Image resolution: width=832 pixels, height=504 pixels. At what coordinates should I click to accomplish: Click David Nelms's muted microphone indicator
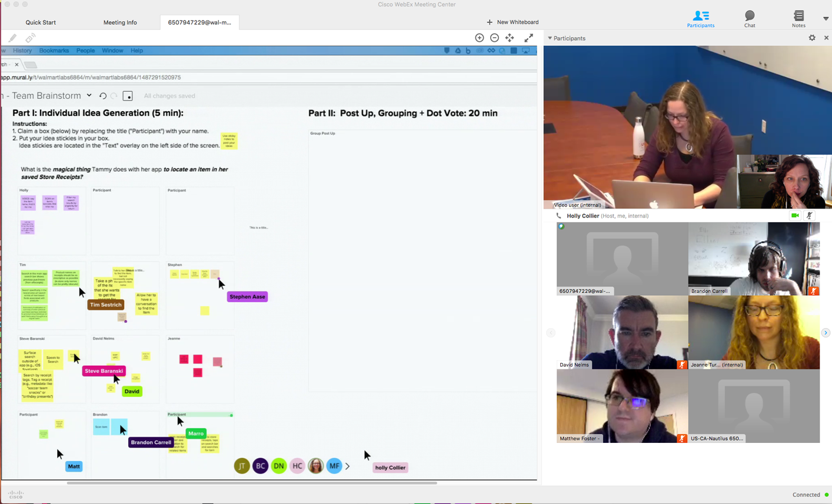(x=682, y=365)
